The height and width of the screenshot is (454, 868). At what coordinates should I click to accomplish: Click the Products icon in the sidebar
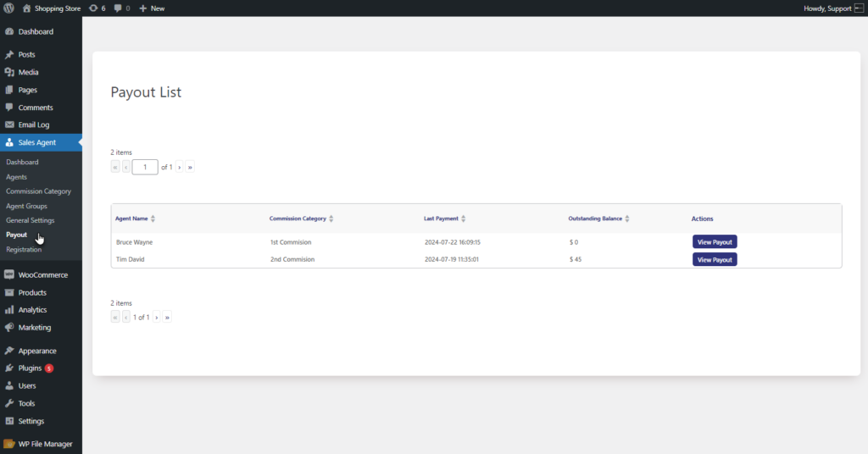click(x=9, y=292)
